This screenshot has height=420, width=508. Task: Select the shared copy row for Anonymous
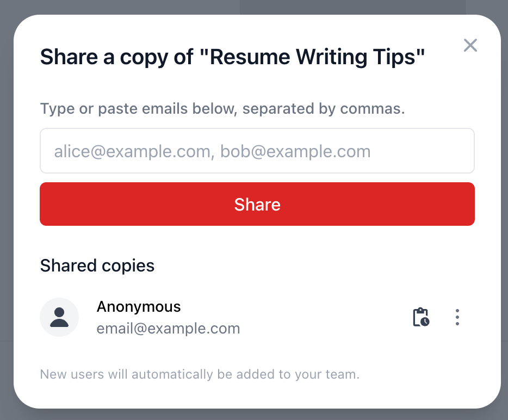click(x=257, y=317)
